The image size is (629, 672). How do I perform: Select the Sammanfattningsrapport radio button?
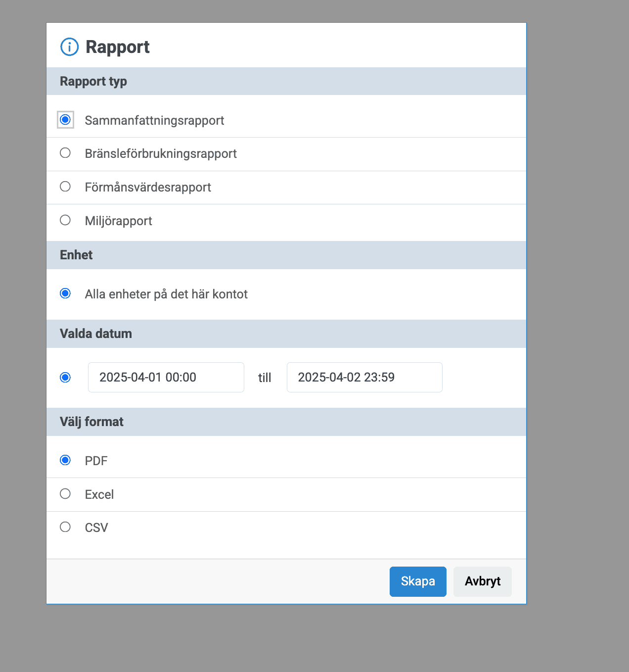[x=65, y=120]
